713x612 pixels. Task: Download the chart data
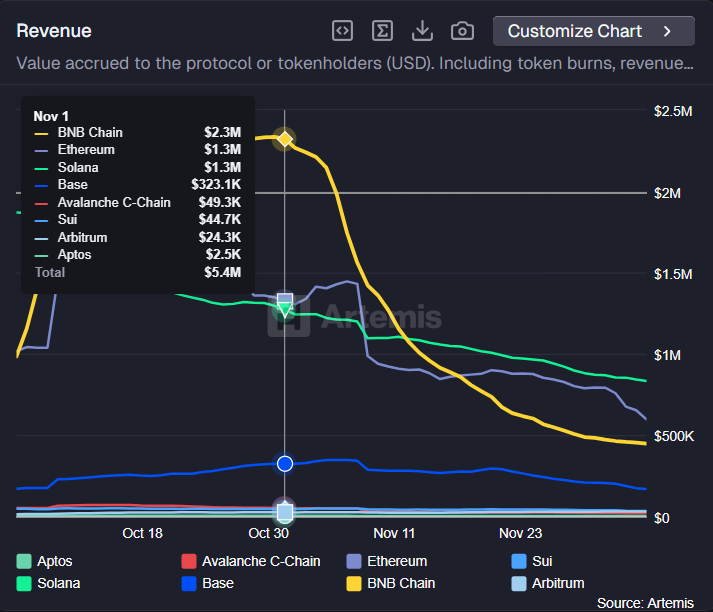[x=422, y=31]
